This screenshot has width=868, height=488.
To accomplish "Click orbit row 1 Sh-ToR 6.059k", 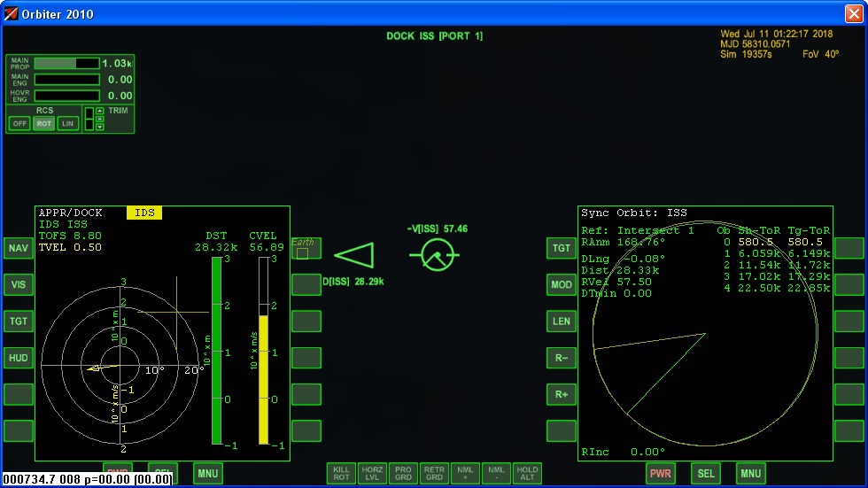I will point(759,254).
